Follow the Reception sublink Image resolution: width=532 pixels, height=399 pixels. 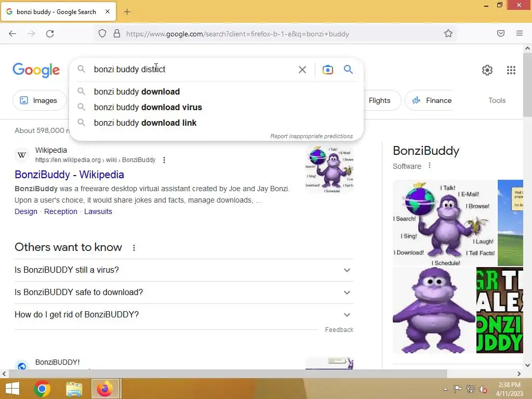click(x=61, y=211)
